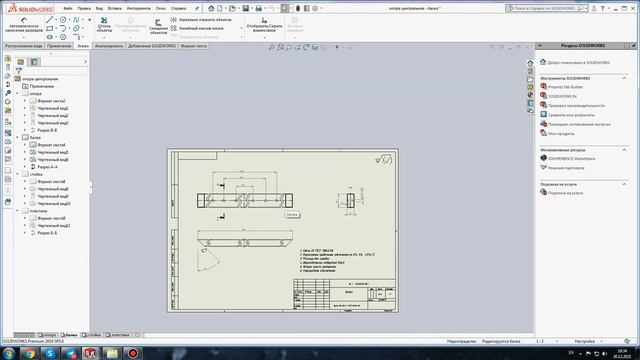Collapse the опора sheet node
This screenshot has width=640, height=360.
18,93
